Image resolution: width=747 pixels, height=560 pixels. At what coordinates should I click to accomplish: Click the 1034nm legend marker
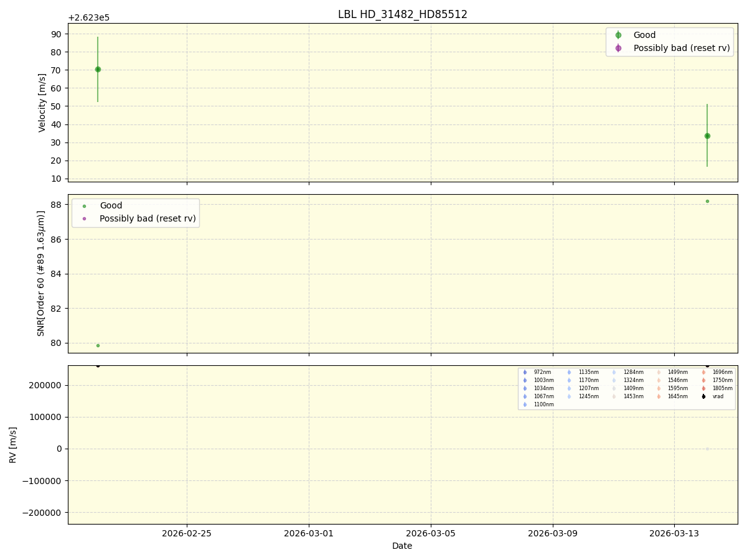(x=525, y=388)
